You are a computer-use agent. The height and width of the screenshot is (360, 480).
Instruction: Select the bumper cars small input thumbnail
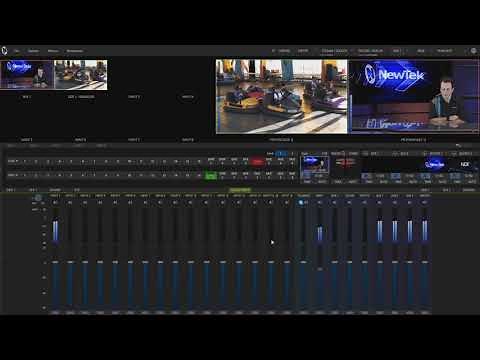tap(81, 75)
